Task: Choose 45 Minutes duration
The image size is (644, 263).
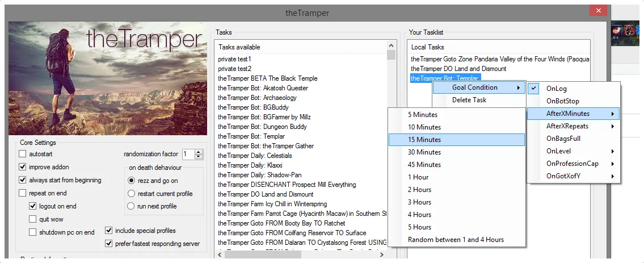Action: point(457,165)
